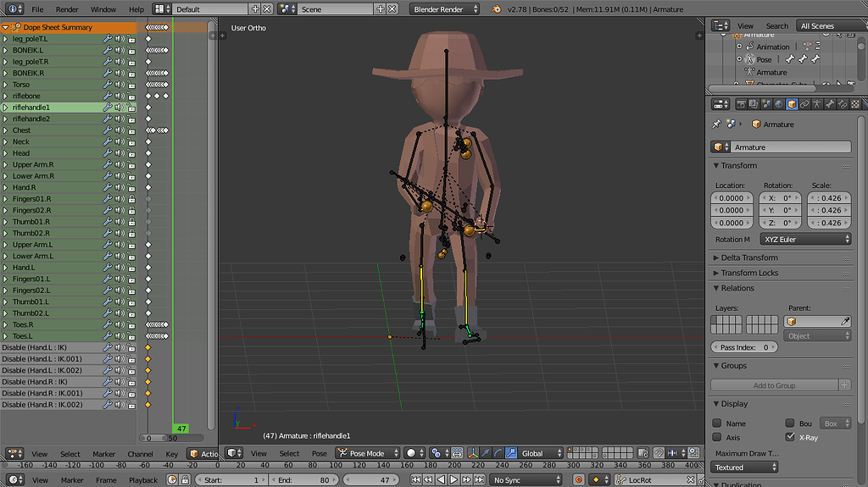Open the Render menu
868x487 pixels.
[x=67, y=8]
